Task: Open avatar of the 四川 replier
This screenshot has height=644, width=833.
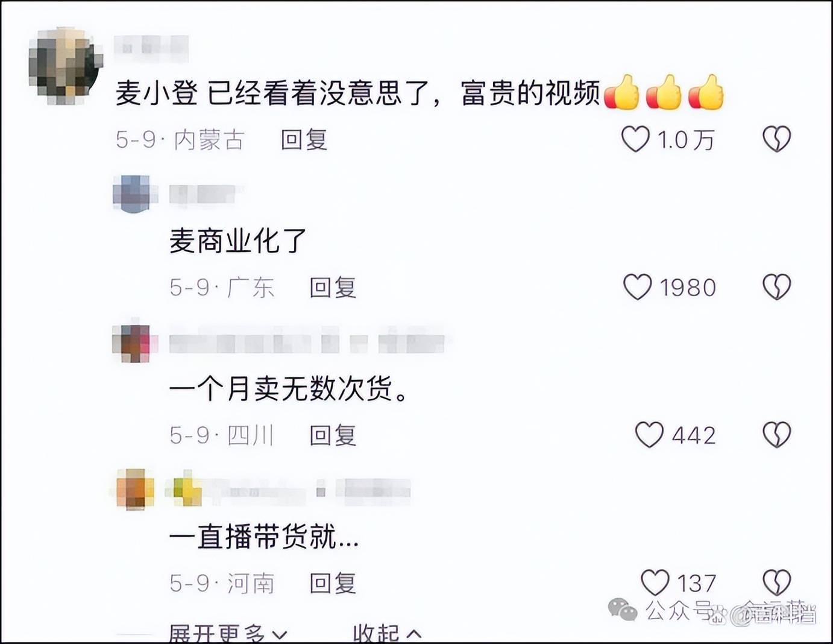Action: pos(132,342)
